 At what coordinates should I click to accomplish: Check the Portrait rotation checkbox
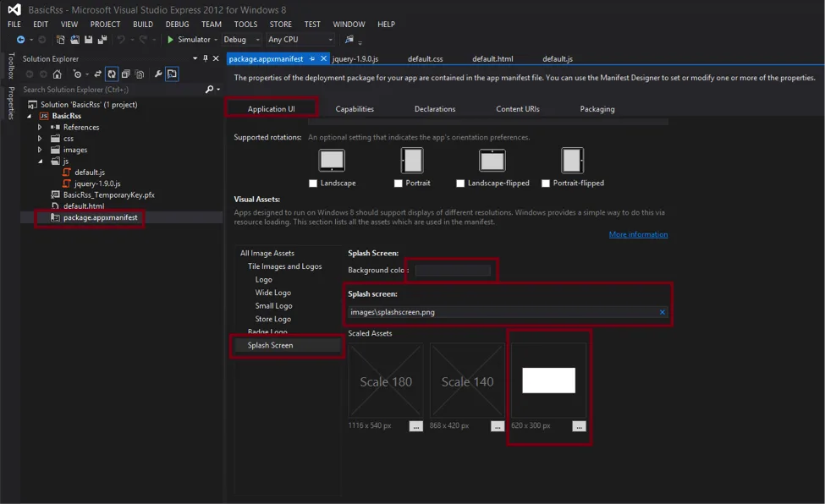pyautogui.click(x=399, y=184)
